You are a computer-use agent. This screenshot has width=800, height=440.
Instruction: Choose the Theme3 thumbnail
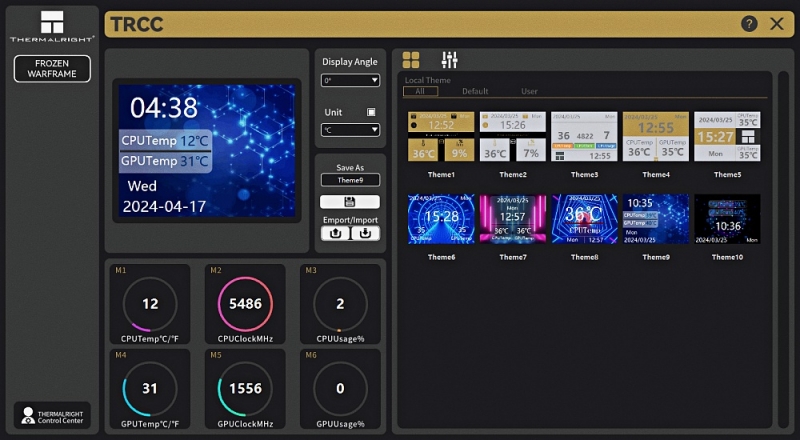[585, 136]
